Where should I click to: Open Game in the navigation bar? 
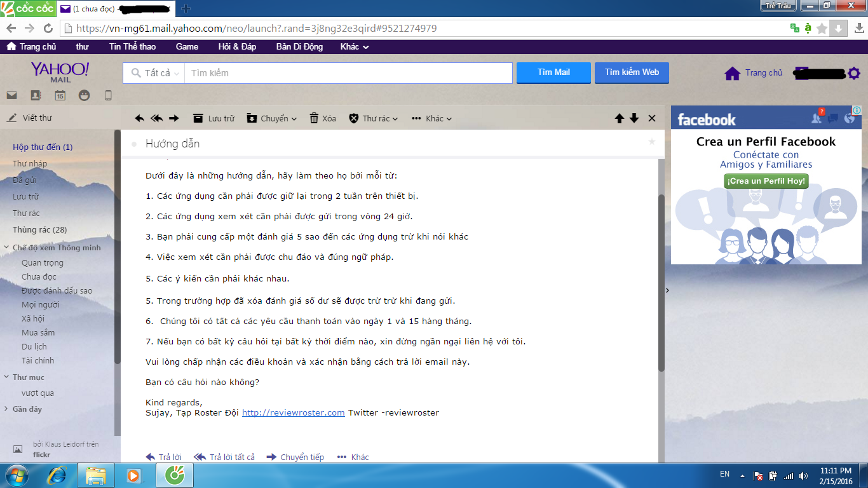click(187, 46)
